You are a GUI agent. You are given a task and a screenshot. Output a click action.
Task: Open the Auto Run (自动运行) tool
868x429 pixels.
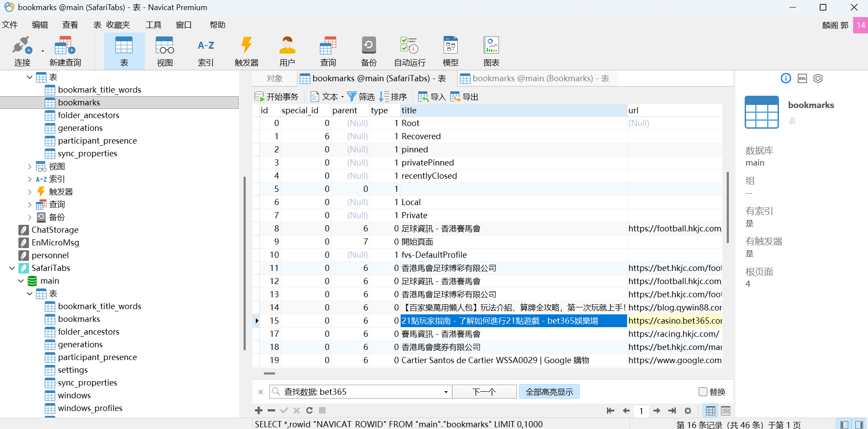click(409, 51)
